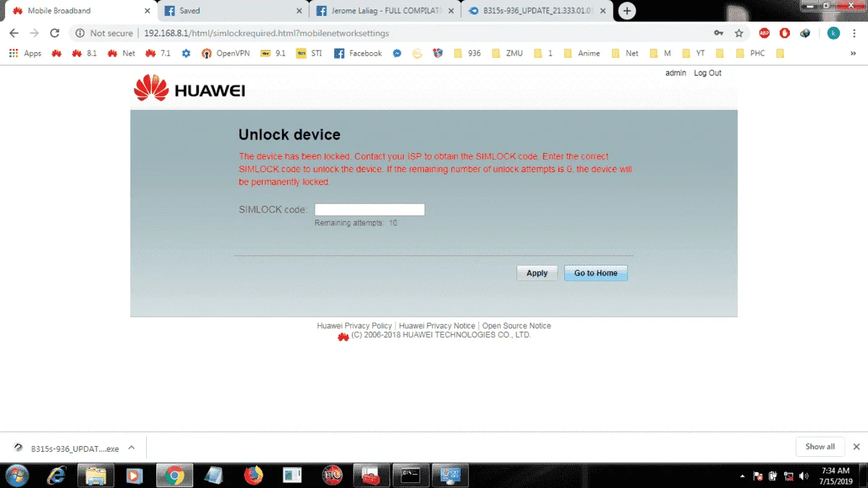This screenshot has height=488, width=868.
Task: Open the 8.1 Huawei bookmark
Action: click(x=84, y=53)
